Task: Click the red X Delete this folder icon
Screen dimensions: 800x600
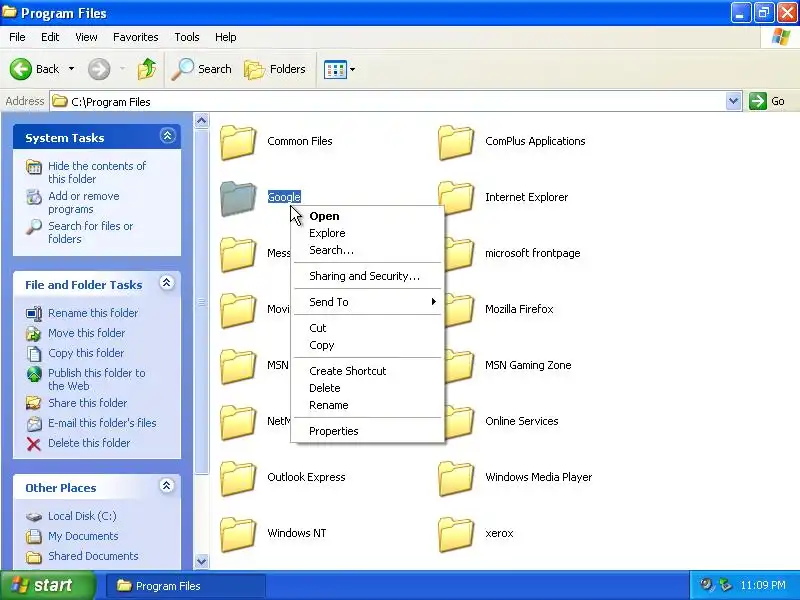Action: point(34,444)
